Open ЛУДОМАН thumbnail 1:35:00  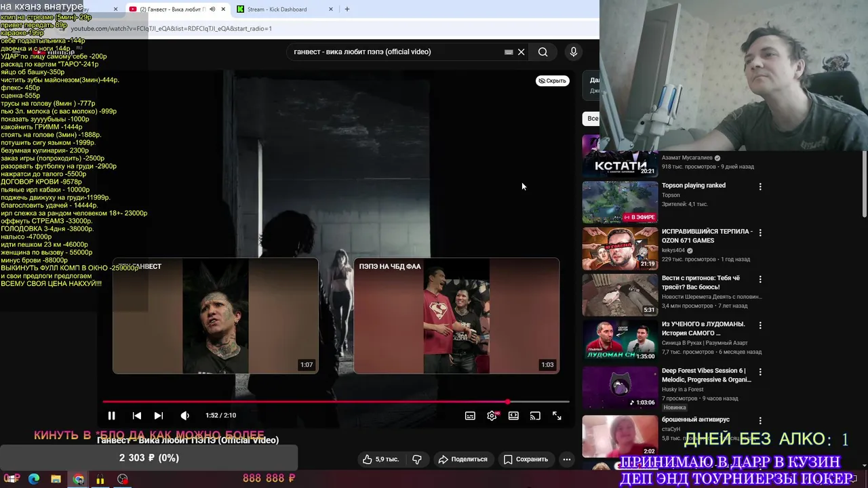[x=620, y=341]
